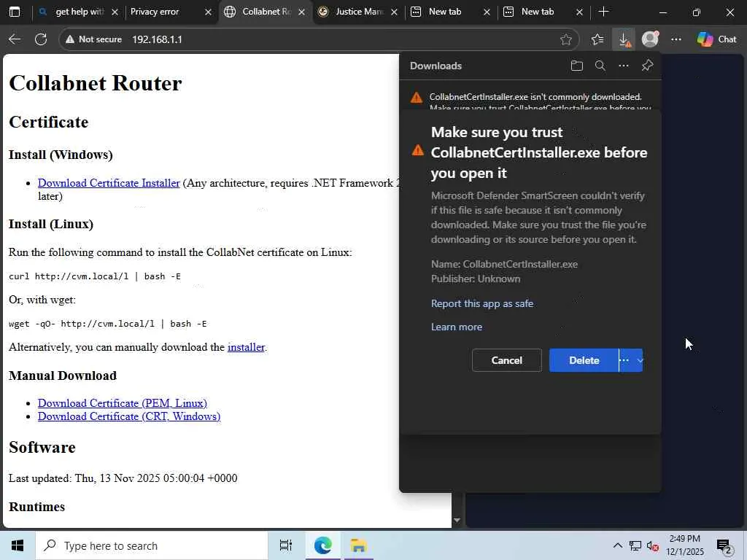Close the get help with tab

[115, 12]
